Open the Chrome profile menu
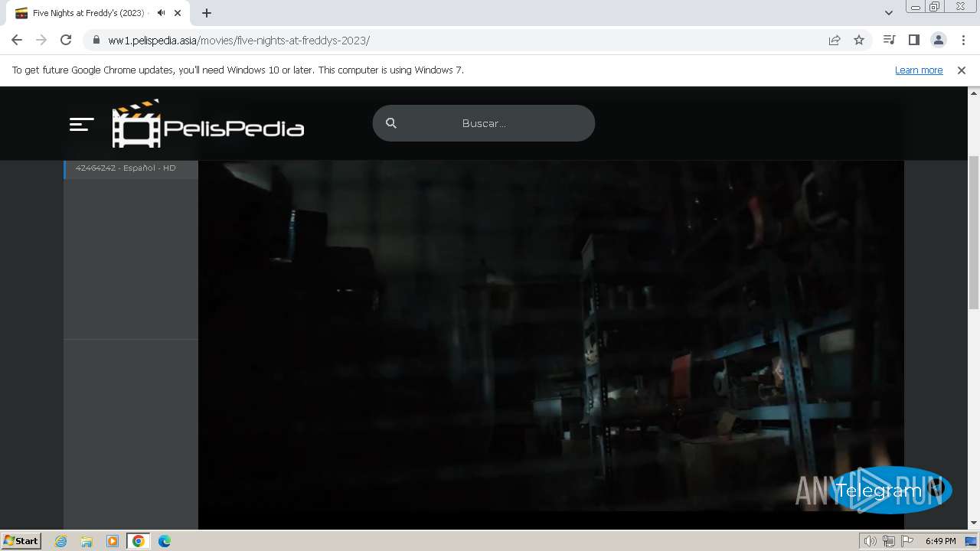The height and width of the screenshot is (551, 980). pyautogui.click(x=938, y=40)
